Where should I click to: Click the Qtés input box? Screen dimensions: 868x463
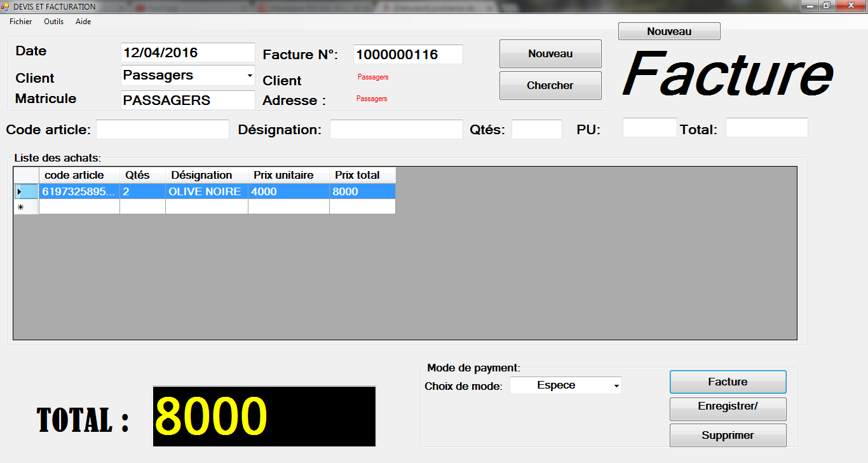537,129
